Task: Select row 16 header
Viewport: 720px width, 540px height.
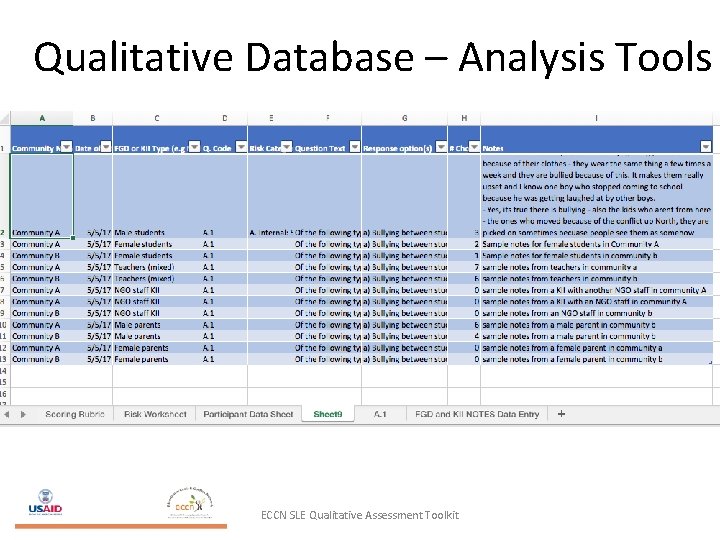Action: (4, 394)
